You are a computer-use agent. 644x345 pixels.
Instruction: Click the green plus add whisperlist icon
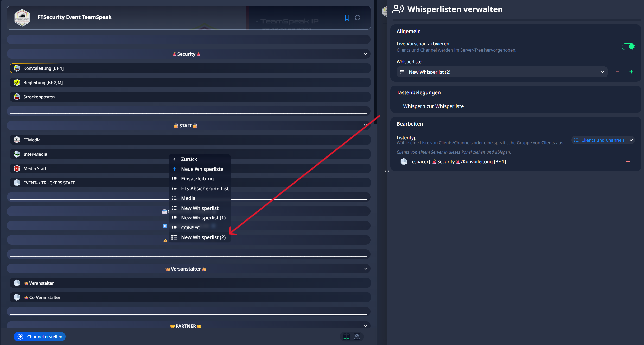[631, 72]
